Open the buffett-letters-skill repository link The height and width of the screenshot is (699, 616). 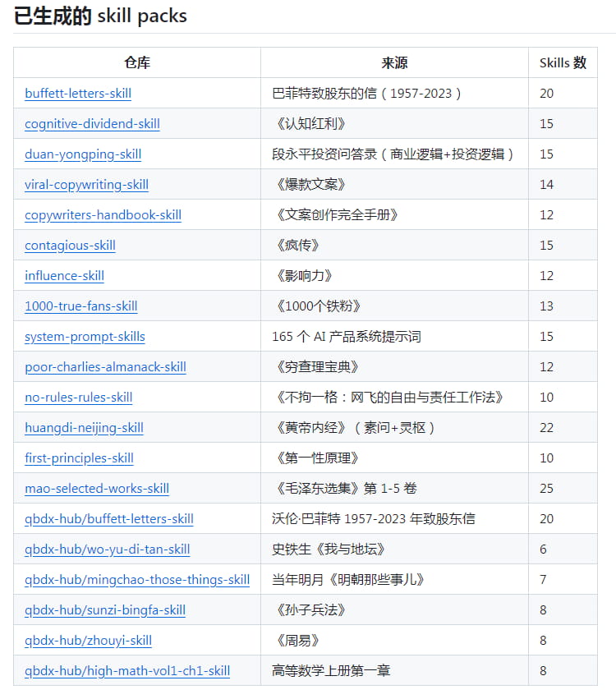78,93
